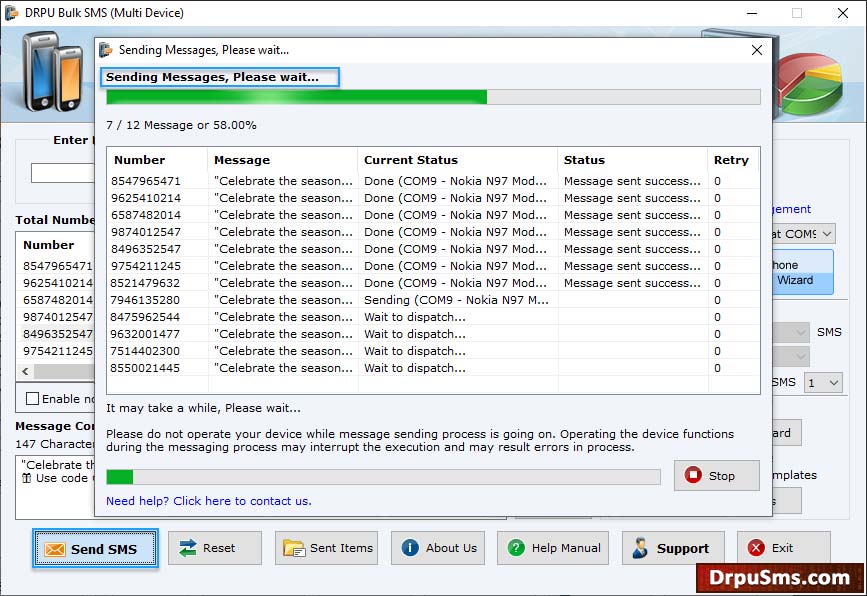Image resolution: width=867 pixels, height=596 pixels.
Task: Click the Message column header
Action: (x=283, y=160)
